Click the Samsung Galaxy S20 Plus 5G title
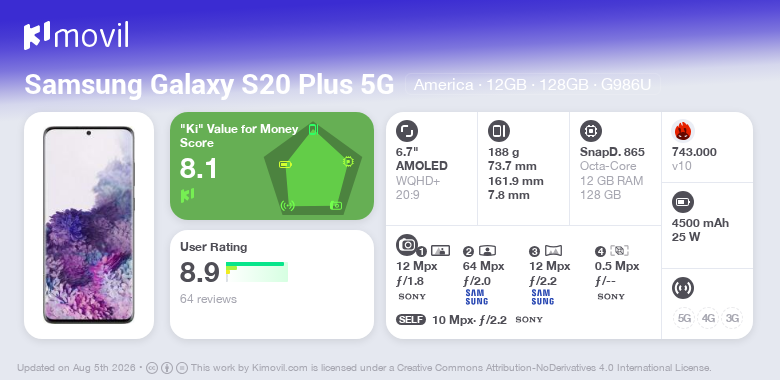Image resolution: width=780 pixels, height=380 pixels. point(209,85)
